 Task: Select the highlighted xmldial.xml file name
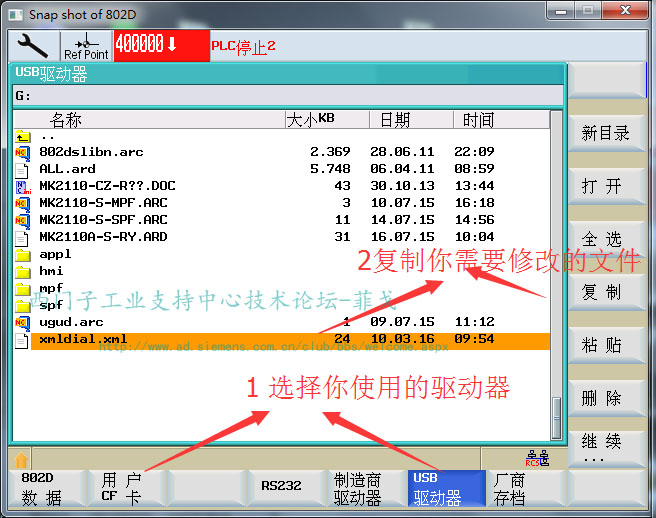(x=83, y=339)
